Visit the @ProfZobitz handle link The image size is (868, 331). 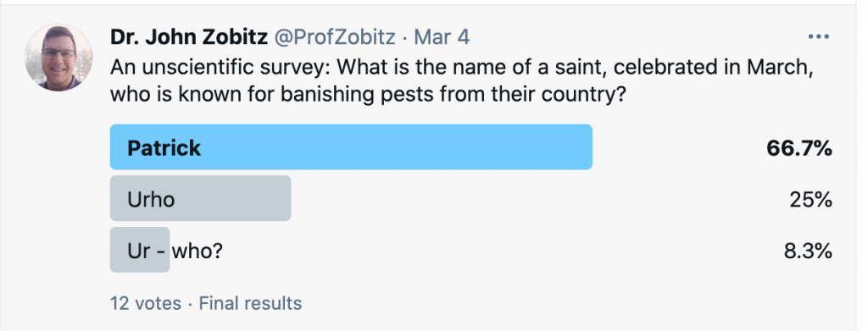pos(336,37)
